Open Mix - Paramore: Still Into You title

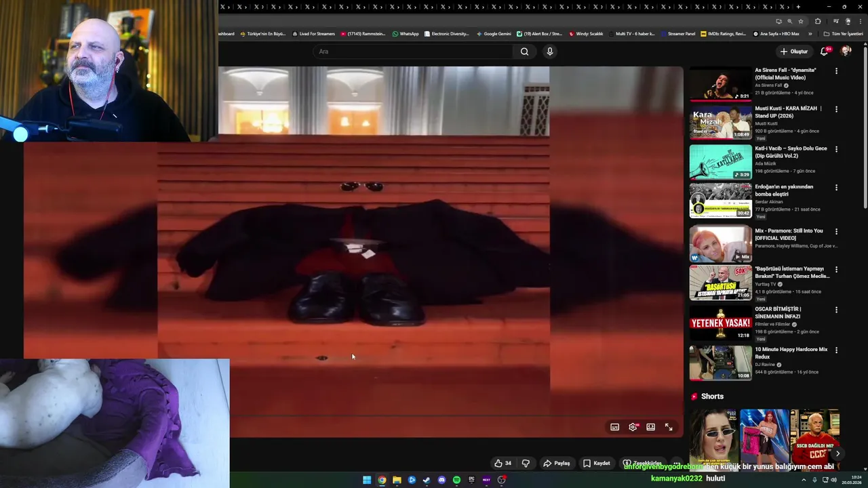coord(789,235)
